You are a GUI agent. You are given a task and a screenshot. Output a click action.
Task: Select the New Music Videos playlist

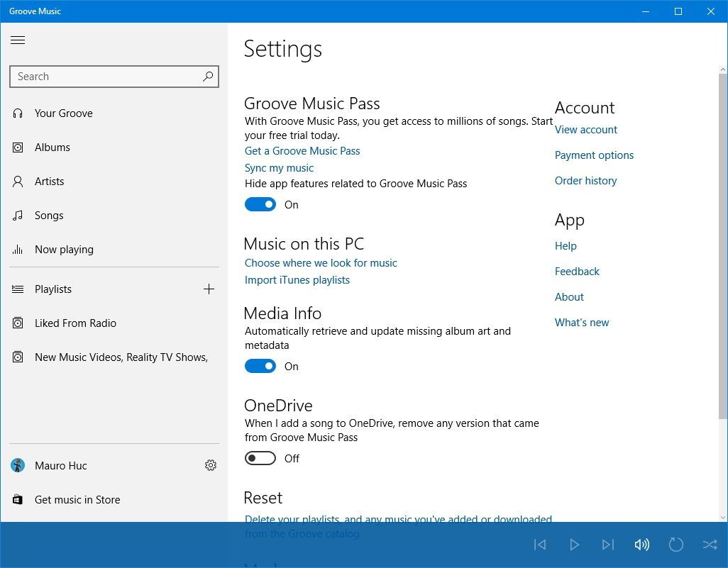121,357
